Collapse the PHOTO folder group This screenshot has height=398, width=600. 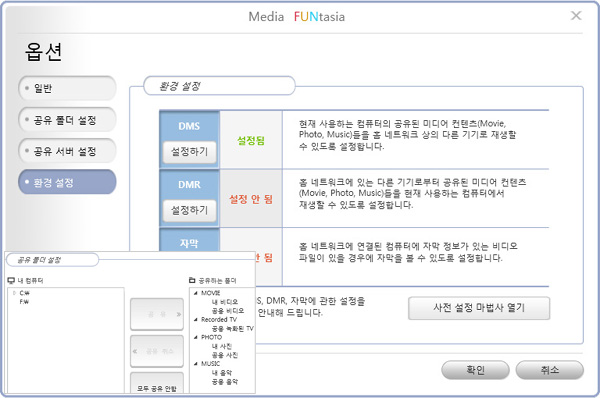click(196, 337)
